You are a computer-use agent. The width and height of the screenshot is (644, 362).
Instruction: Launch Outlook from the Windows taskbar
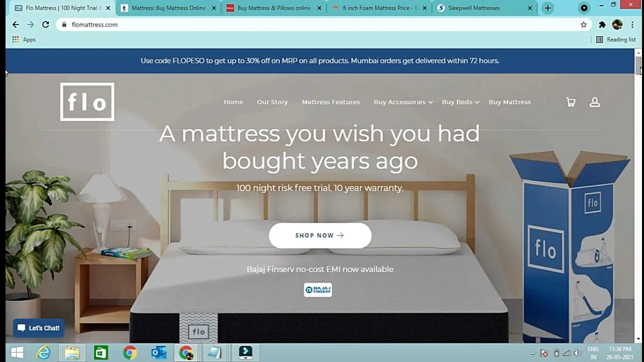click(x=158, y=353)
